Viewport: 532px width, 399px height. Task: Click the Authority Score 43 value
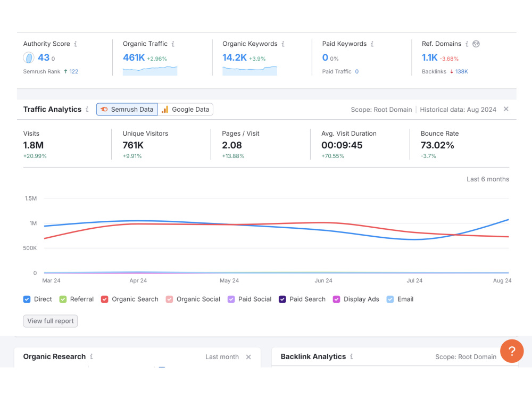click(44, 57)
